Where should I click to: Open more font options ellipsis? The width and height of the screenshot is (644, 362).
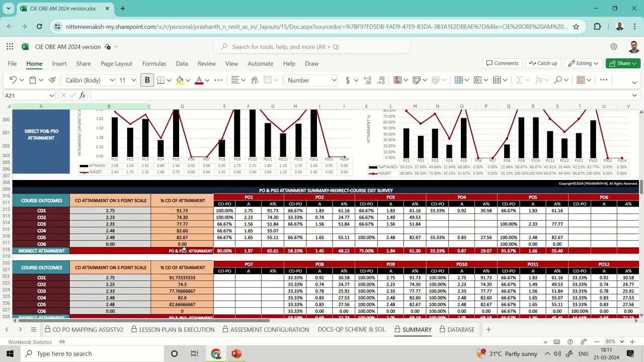[x=218, y=80]
